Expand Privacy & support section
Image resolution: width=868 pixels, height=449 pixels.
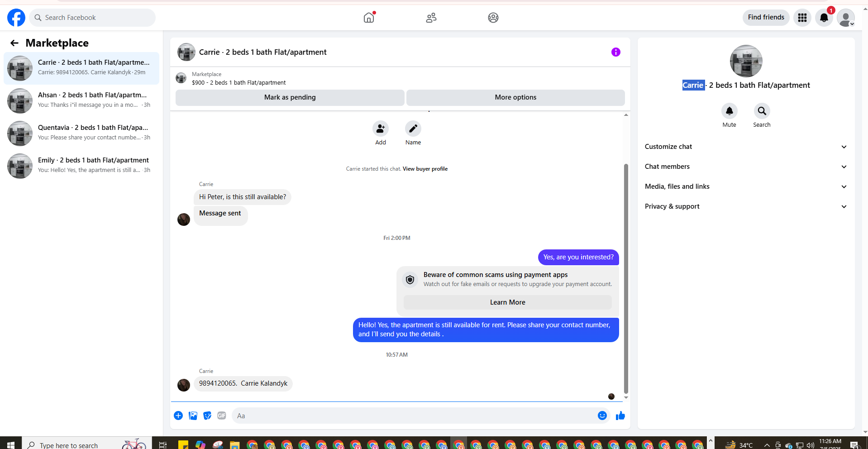tap(746, 206)
